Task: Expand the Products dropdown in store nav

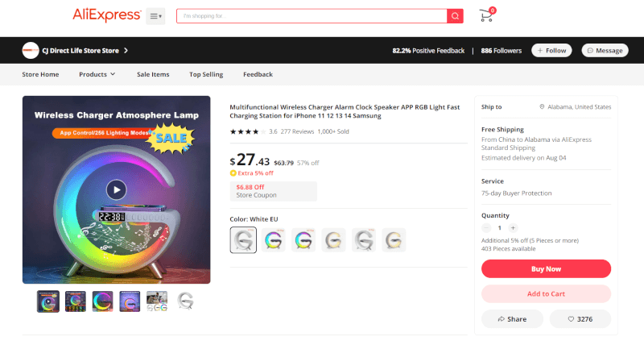Action: click(97, 74)
